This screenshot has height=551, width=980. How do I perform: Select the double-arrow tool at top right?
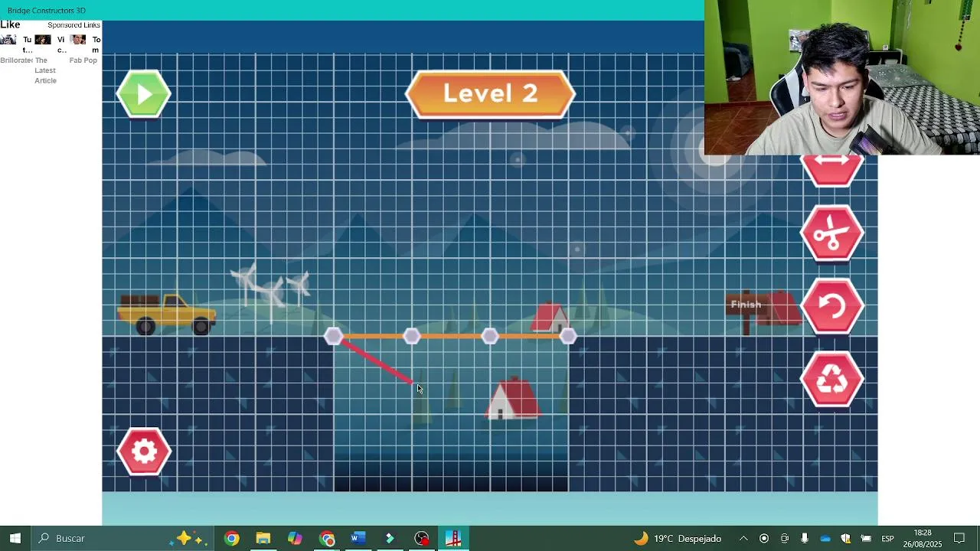tap(832, 171)
